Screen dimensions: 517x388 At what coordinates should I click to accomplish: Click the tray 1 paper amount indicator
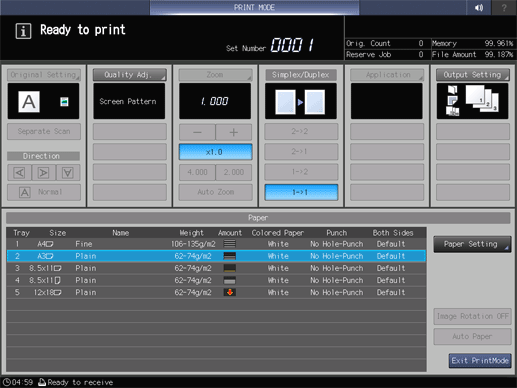coord(230,244)
